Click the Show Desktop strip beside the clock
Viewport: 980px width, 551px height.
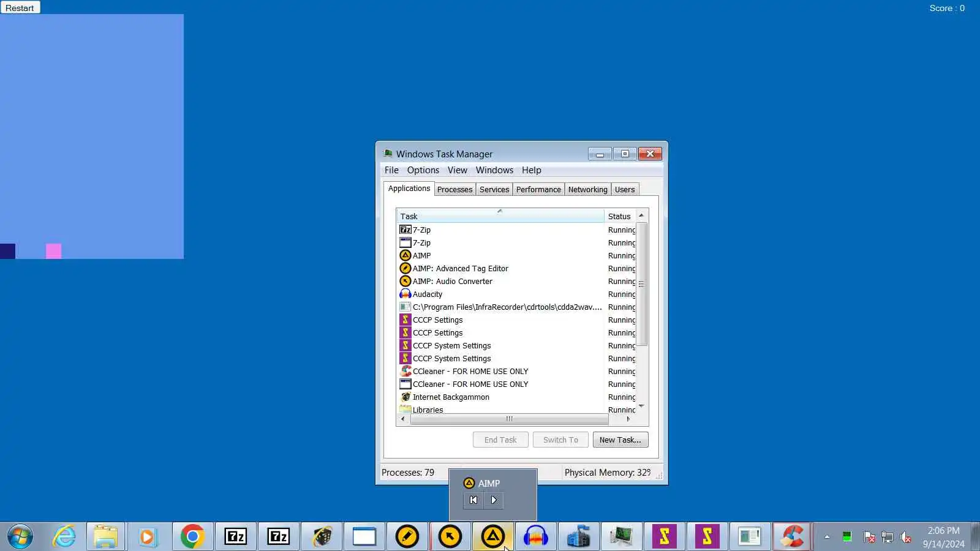[x=975, y=537]
